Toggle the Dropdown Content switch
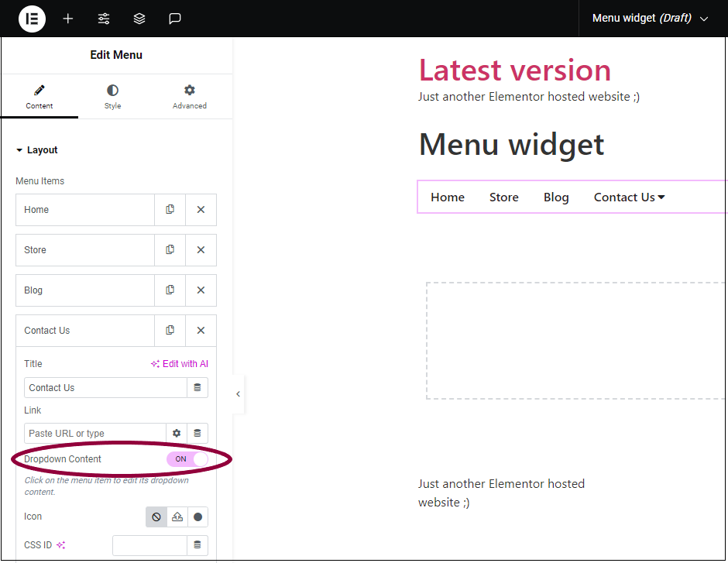Viewport: 728px width, 563px height. click(187, 459)
